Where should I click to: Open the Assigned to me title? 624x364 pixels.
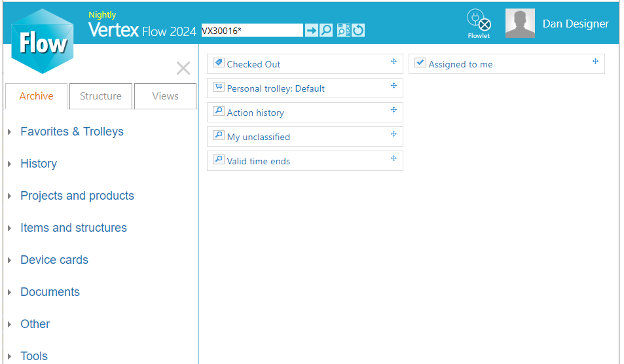click(460, 64)
